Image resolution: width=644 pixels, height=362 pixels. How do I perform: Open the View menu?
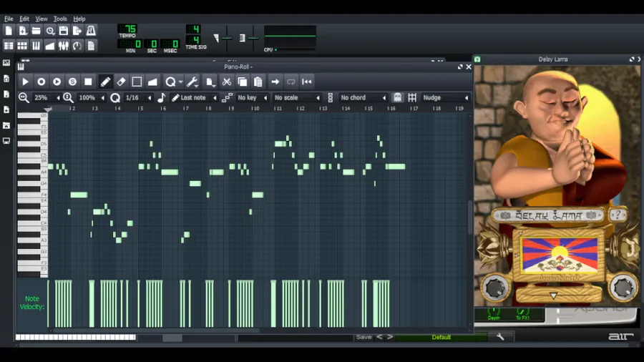click(41, 19)
